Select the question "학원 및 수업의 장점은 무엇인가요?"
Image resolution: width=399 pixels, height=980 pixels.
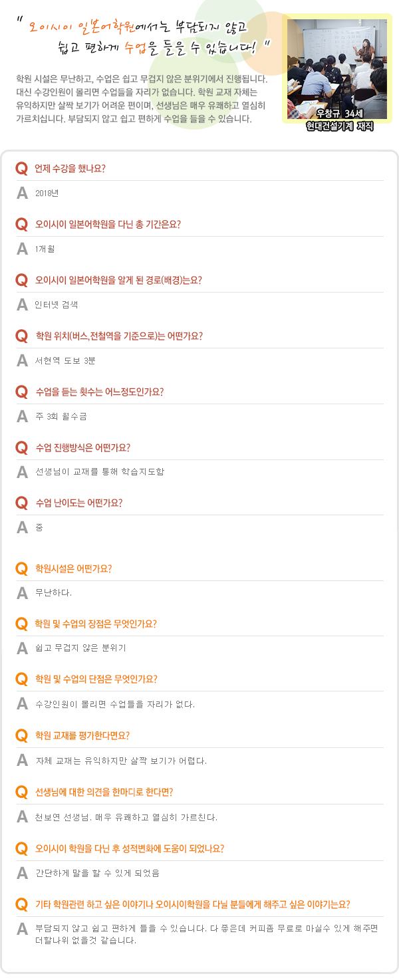pyautogui.click(x=96, y=624)
